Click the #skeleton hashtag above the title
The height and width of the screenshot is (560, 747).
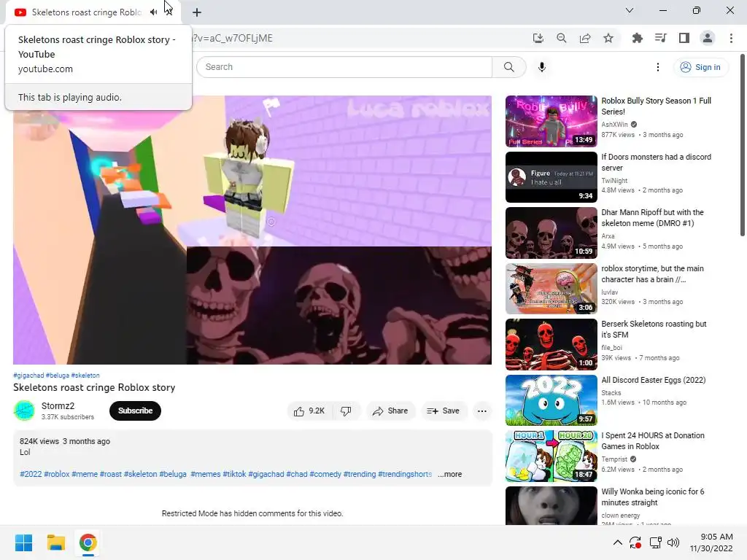pyautogui.click(x=85, y=376)
